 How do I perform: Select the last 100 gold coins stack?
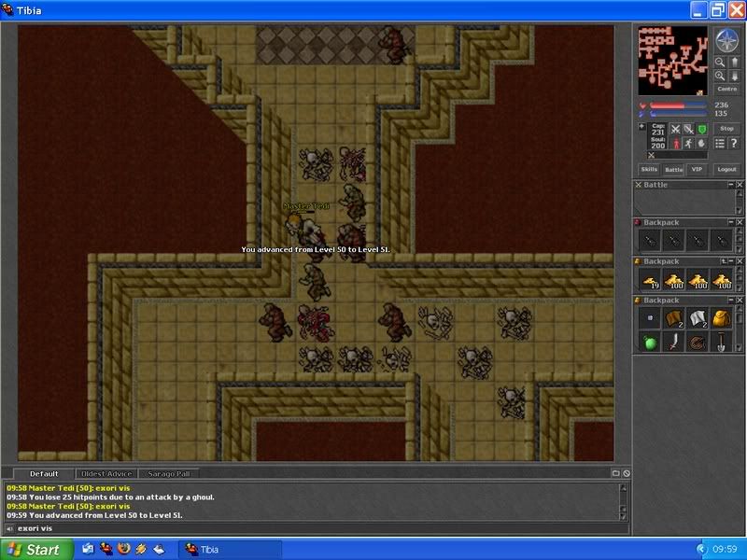coord(722,281)
